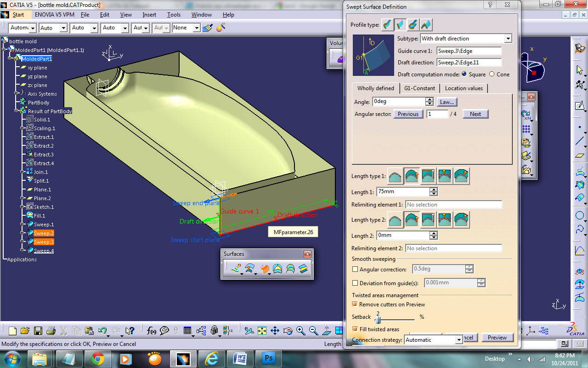Screen dimensions: 588x368
Task: Enable Deviation from guide(s) checkbox
Action: (355, 283)
